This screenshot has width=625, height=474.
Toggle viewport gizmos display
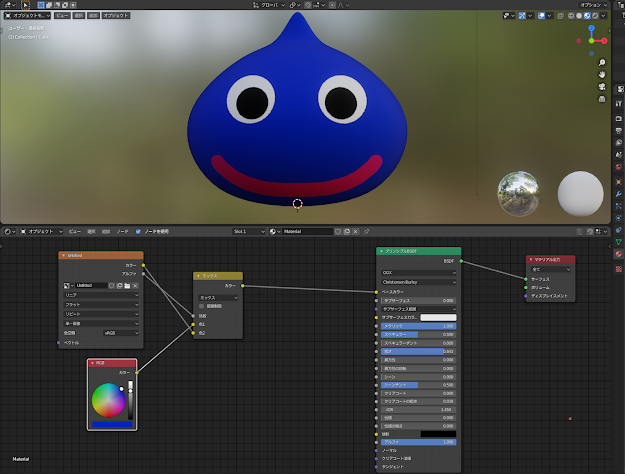(x=522, y=16)
